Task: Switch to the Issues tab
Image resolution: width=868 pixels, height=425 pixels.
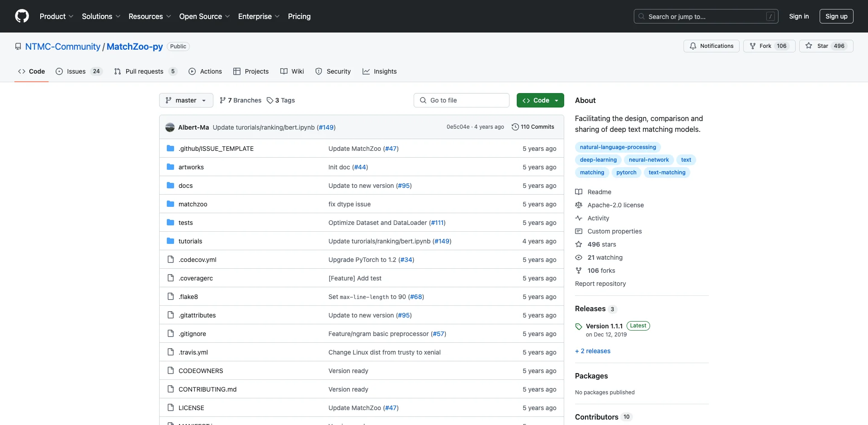Action: point(79,71)
